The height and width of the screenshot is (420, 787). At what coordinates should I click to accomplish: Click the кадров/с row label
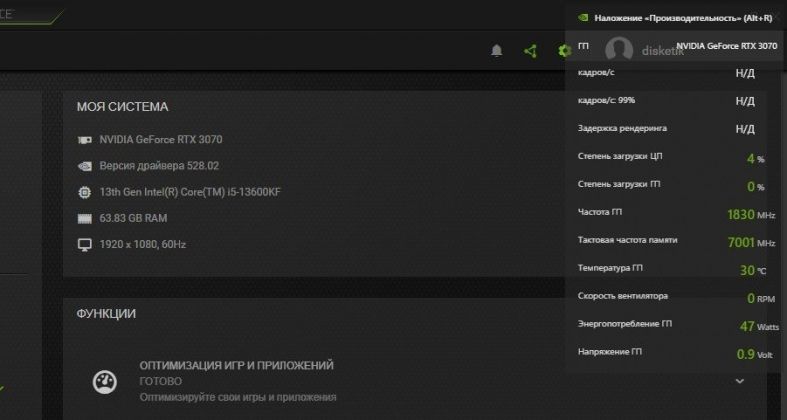pos(596,73)
